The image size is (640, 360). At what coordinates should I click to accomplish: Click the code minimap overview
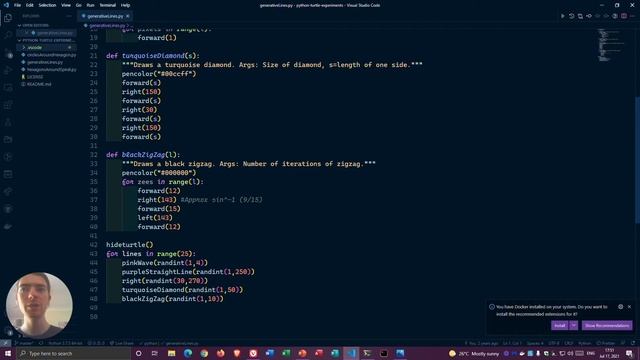pyautogui.click(x=610, y=45)
